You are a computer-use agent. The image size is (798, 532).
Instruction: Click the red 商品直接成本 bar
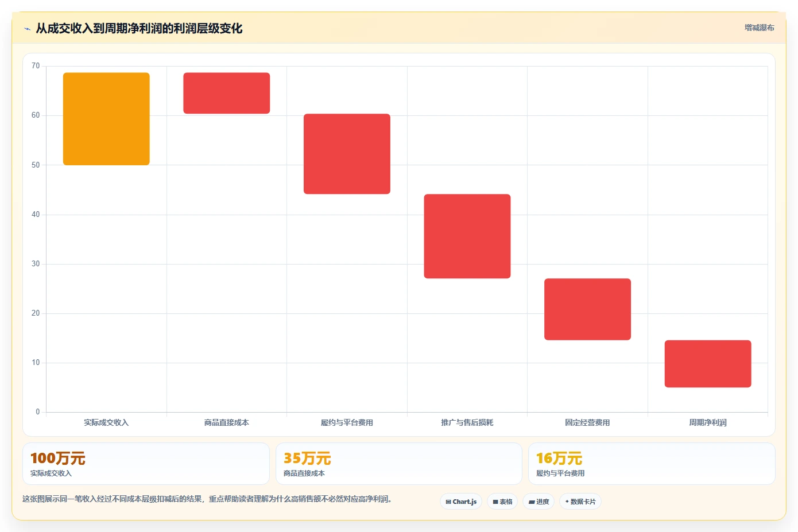click(227, 93)
